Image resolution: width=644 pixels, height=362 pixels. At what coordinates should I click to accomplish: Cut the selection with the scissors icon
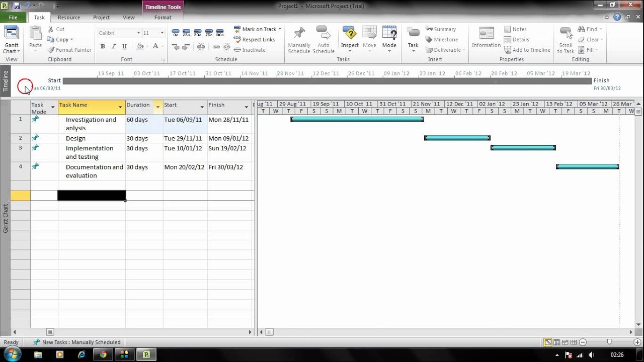[56, 29]
